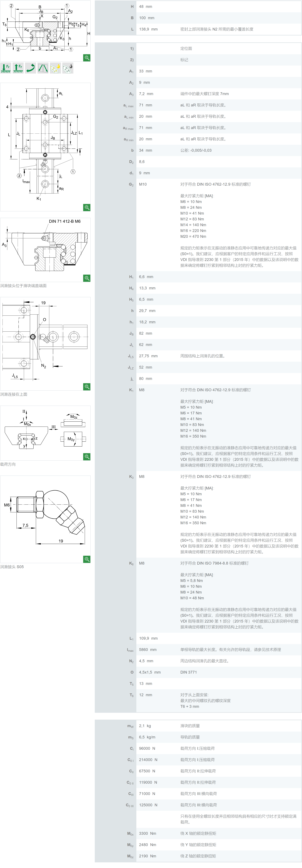This screenshot has height=868, width=302.
Task: Click the C0I value 214000 N
Action: pos(148,760)
